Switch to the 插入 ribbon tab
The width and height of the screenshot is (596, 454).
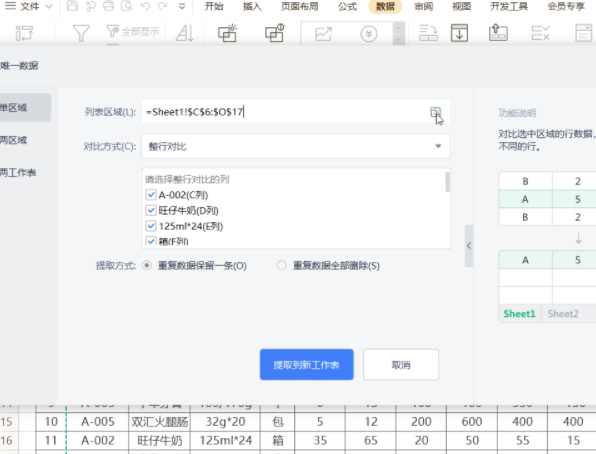252,6
